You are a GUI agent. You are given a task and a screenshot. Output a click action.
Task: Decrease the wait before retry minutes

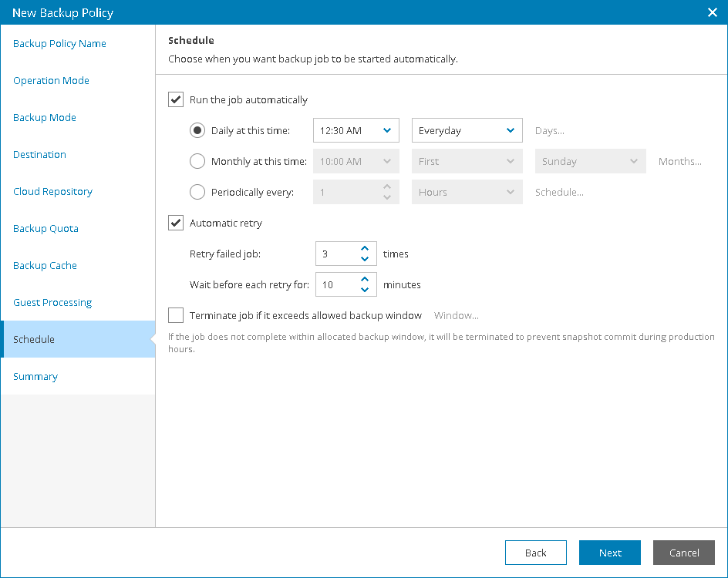pyautogui.click(x=365, y=290)
